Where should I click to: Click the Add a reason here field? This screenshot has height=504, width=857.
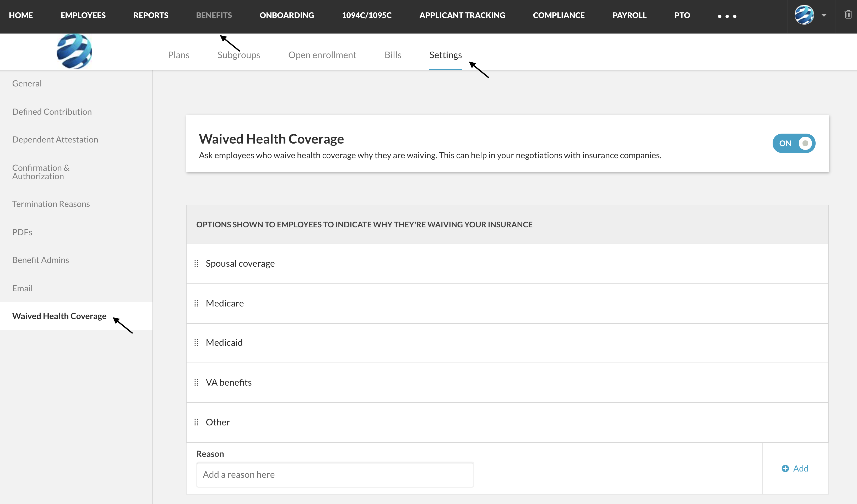pos(335,474)
